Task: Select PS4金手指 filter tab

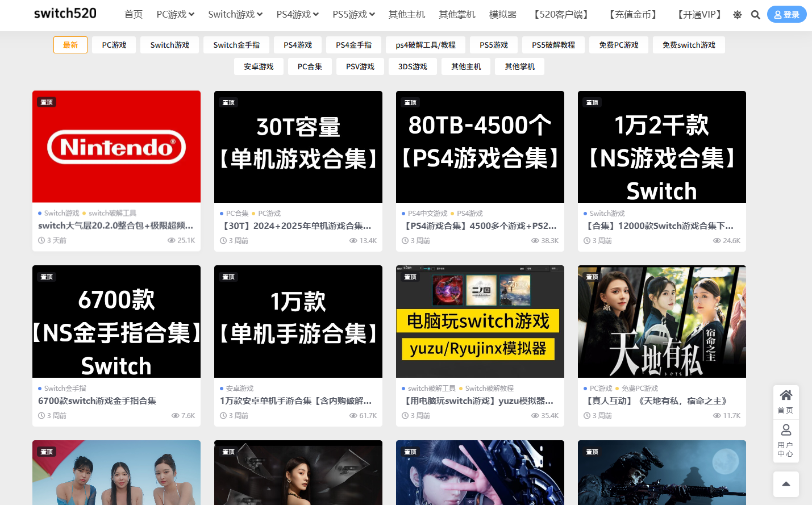Action: pyautogui.click(x=353, y=45)
